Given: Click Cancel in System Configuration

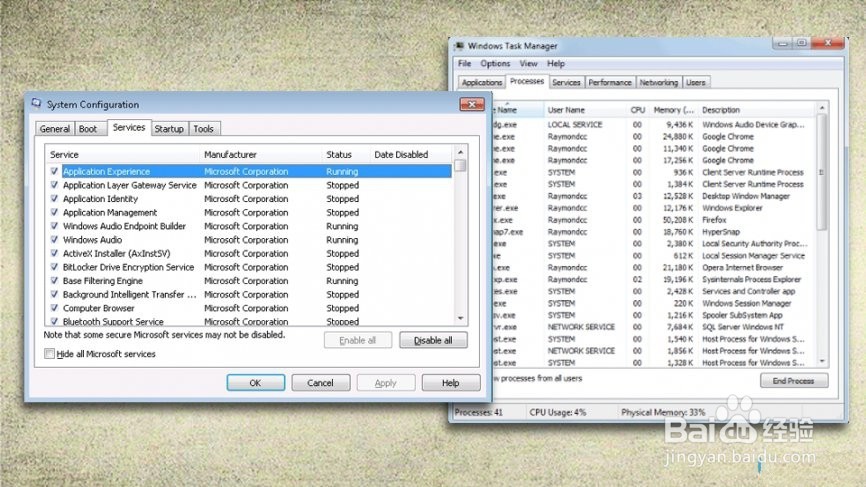Looking at the screenshot, I should pyautogui.click(x=320, y=383).
